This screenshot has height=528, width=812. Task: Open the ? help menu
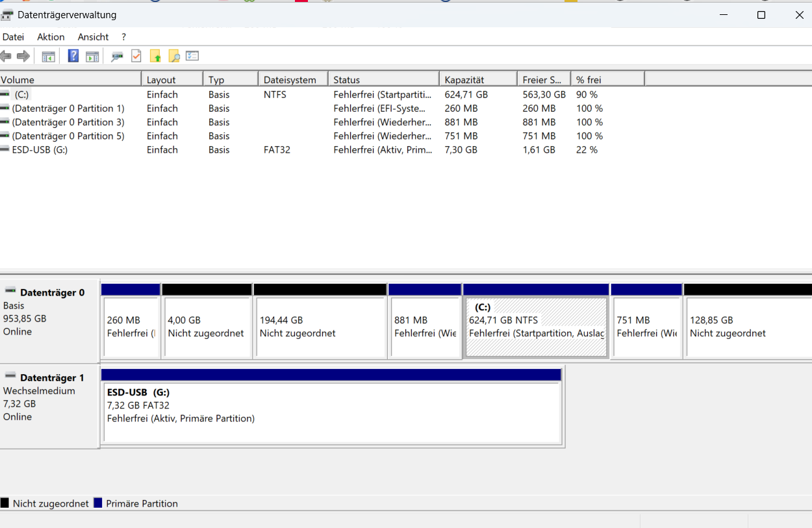point(123,37)
